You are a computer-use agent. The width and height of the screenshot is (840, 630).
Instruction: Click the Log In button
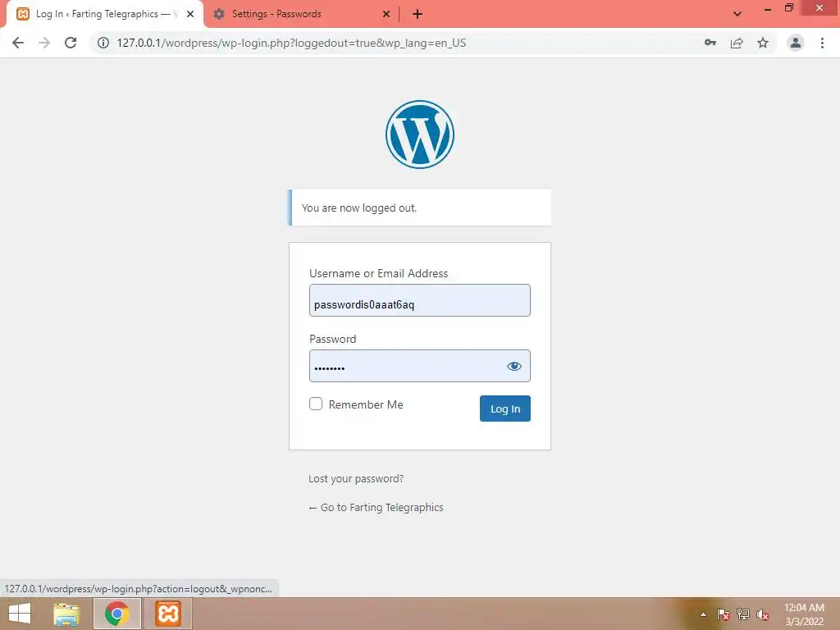[504, 409]
